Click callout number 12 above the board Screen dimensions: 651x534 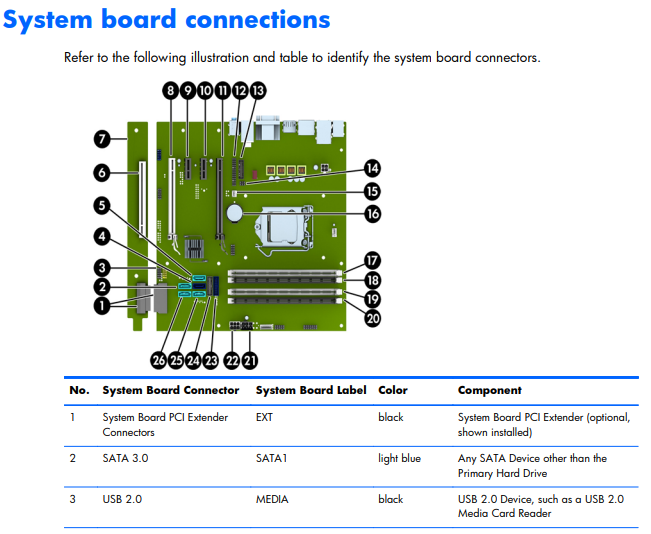(x=240, y=91)
